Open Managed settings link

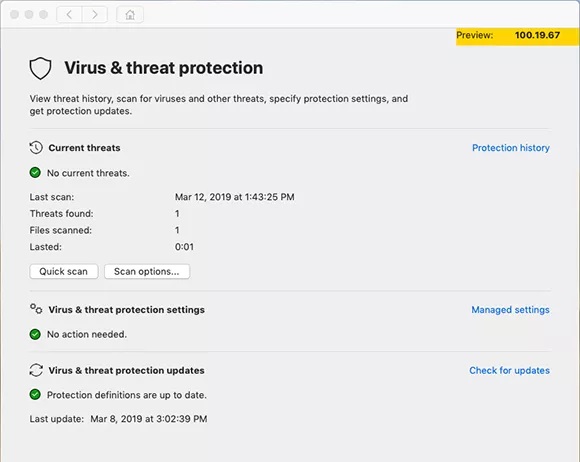click(510, 310)
